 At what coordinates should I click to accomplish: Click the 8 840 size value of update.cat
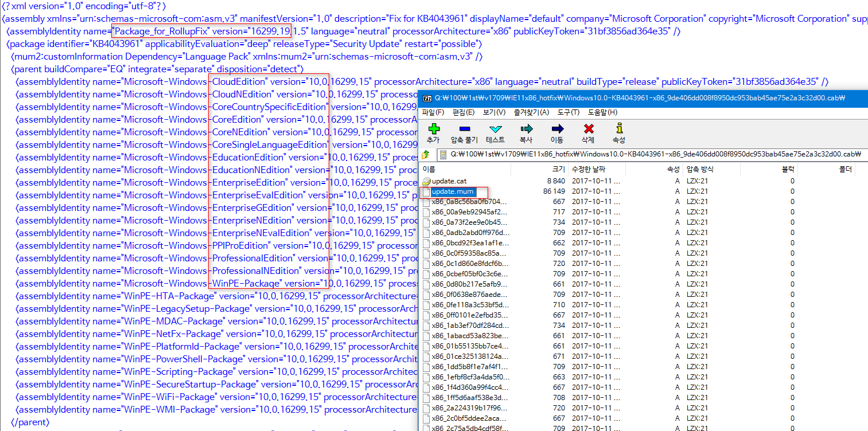(556, 181)
